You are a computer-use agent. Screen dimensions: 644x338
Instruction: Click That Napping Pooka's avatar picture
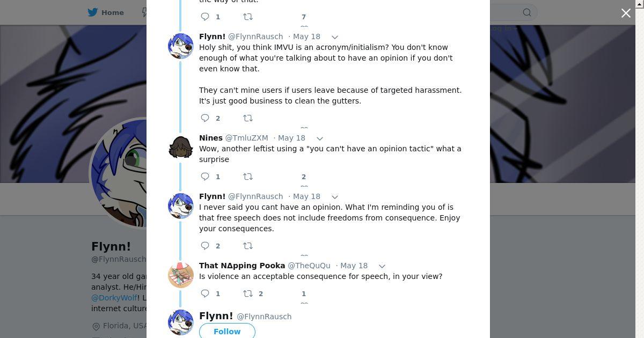pos(181,275)
